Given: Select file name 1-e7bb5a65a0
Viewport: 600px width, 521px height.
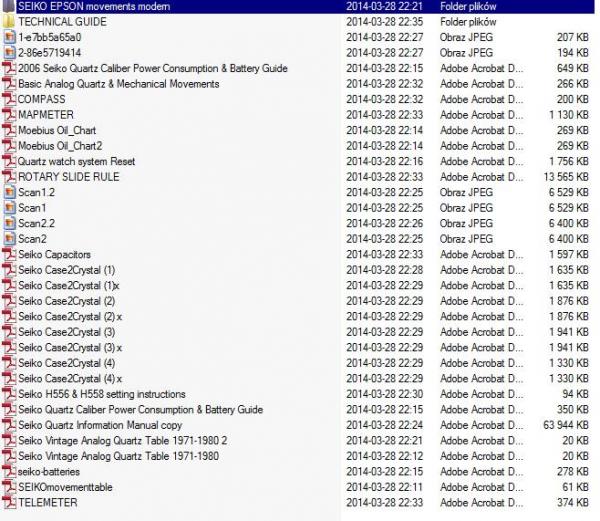Looking at the screenshot, I should click(x=50, y=37).
